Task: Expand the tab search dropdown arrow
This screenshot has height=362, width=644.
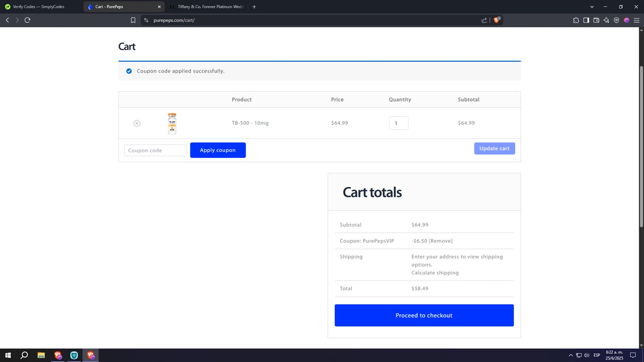Action: pos(592,7)
